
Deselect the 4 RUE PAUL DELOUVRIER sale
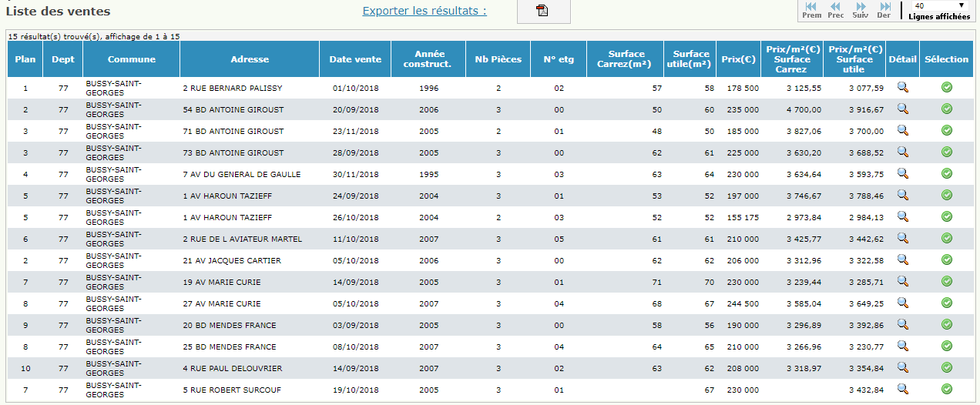pos(946,368)
